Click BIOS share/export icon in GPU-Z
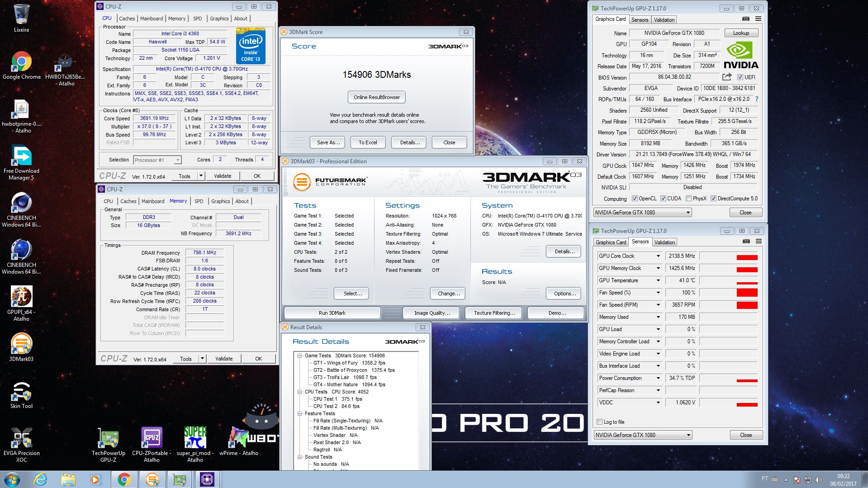Image resolution: width=868 pixels, height=488 pixels. point(727,77)
